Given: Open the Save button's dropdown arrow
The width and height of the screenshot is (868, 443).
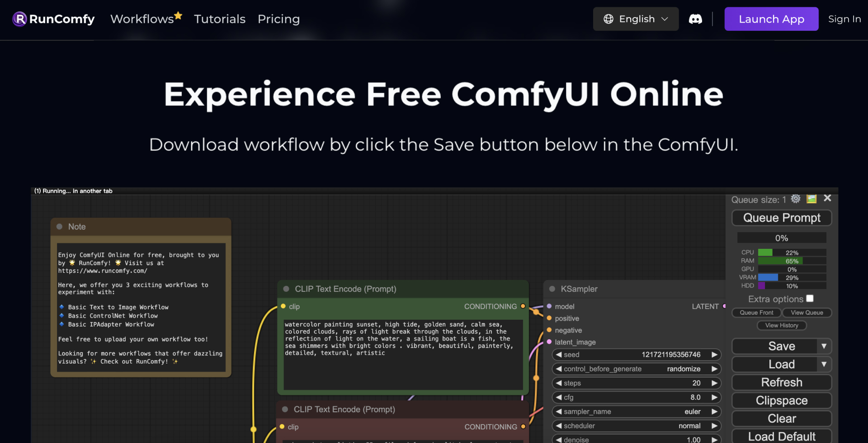Looking at the screenshot, I should pos(825,346).
